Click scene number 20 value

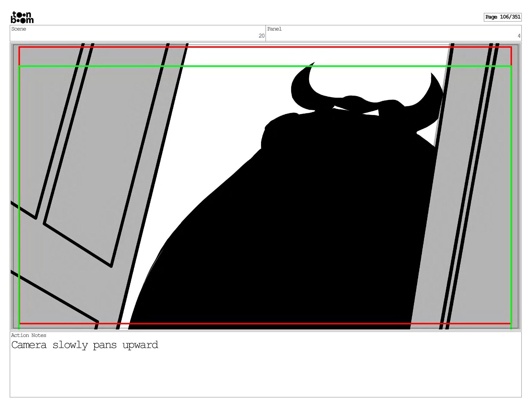tap(261, 36)
